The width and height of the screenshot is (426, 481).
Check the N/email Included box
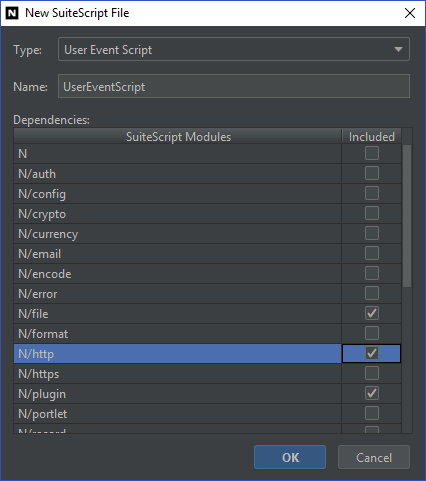[372, 253]
